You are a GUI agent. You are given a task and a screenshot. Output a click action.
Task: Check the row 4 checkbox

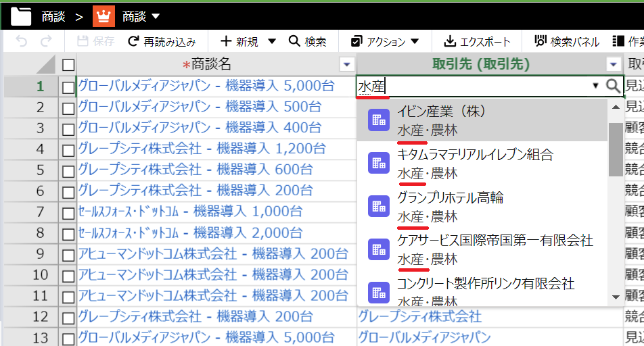[68, 150]
